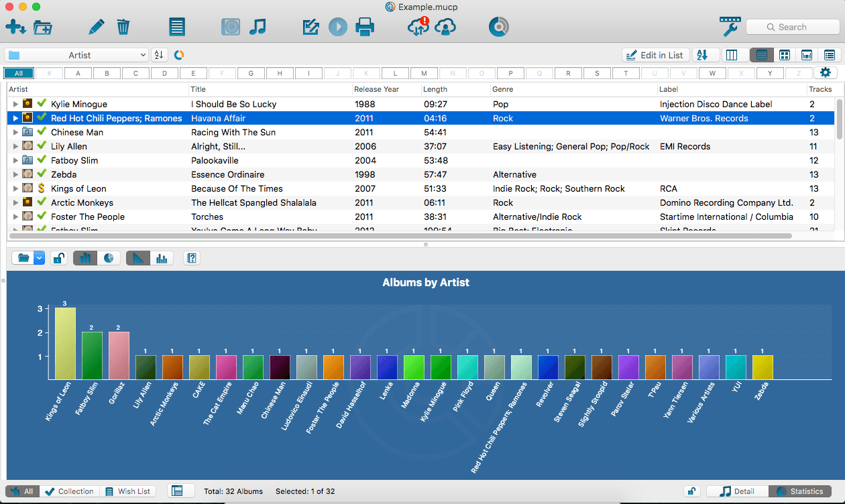Filter albums by letter R
Screen dimensions: 845x504
(568, 73)
